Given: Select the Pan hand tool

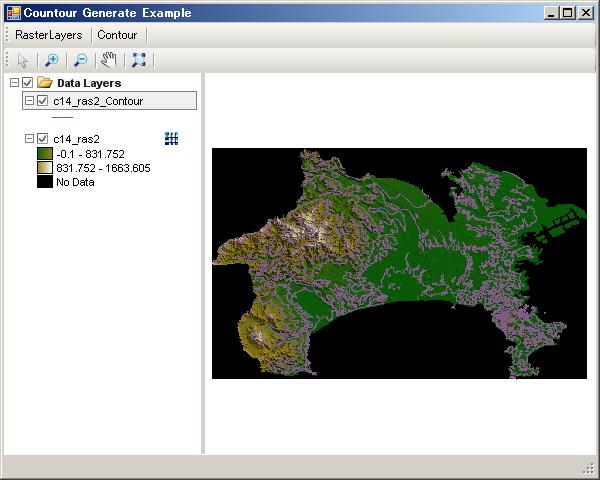Looking at the screenshot, I should tap(110, 60).
